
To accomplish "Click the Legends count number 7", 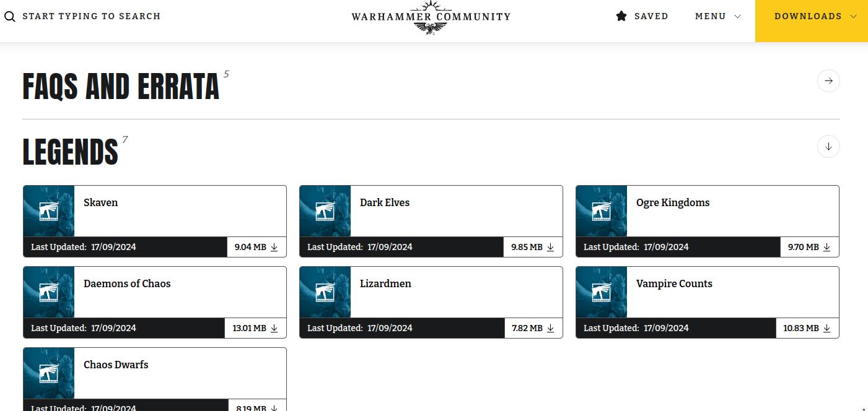I will (x=125, y=140).
